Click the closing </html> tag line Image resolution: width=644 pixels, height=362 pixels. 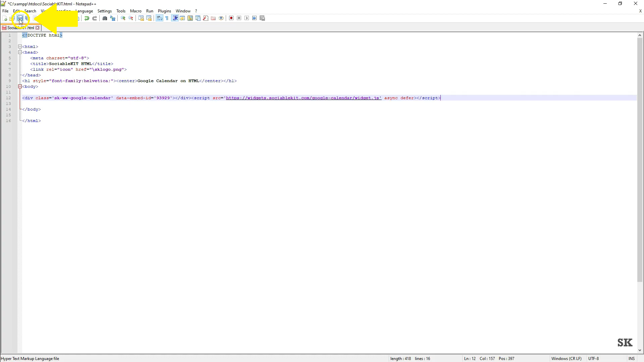pos(32,121)
